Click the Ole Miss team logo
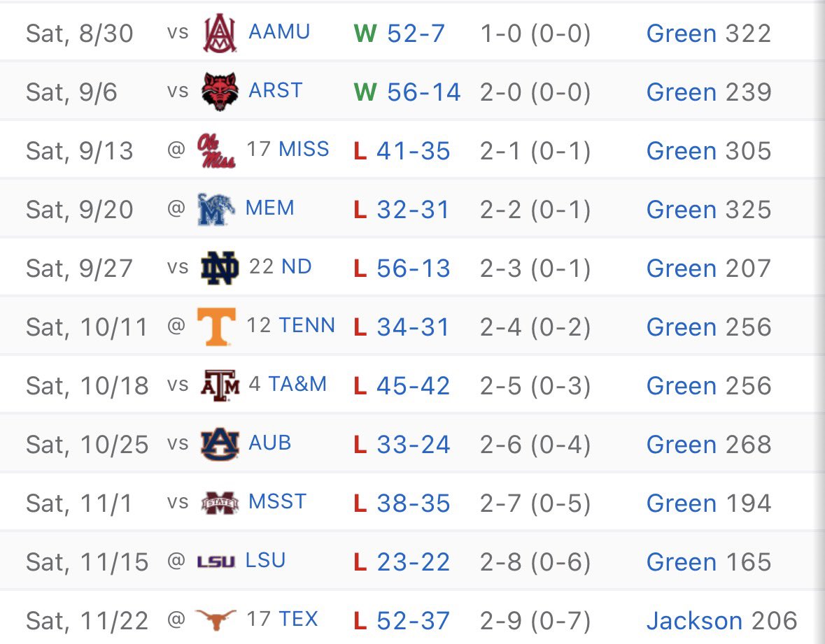825x644 pixels. point(216,151)
